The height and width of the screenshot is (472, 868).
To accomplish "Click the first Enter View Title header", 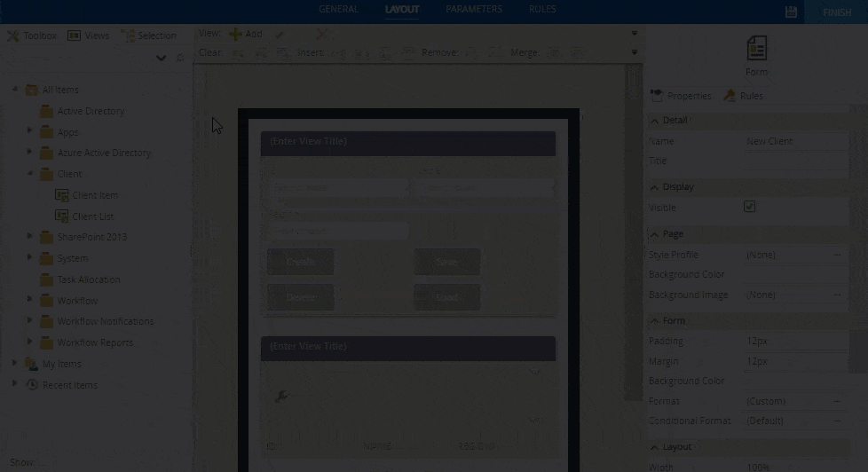I will 408,144.
